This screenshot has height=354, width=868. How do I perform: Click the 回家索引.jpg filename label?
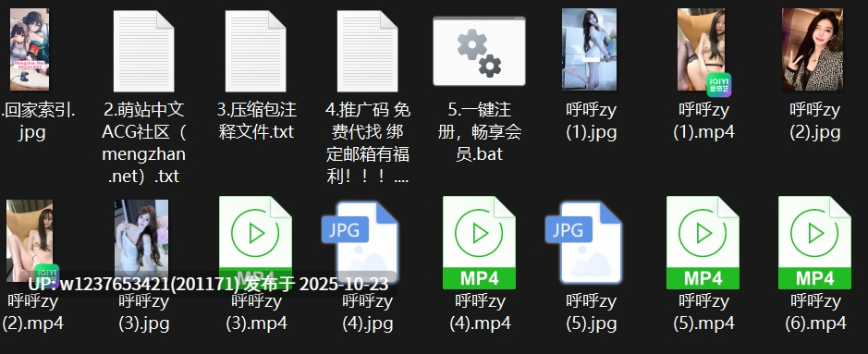(x=38, y=120)
